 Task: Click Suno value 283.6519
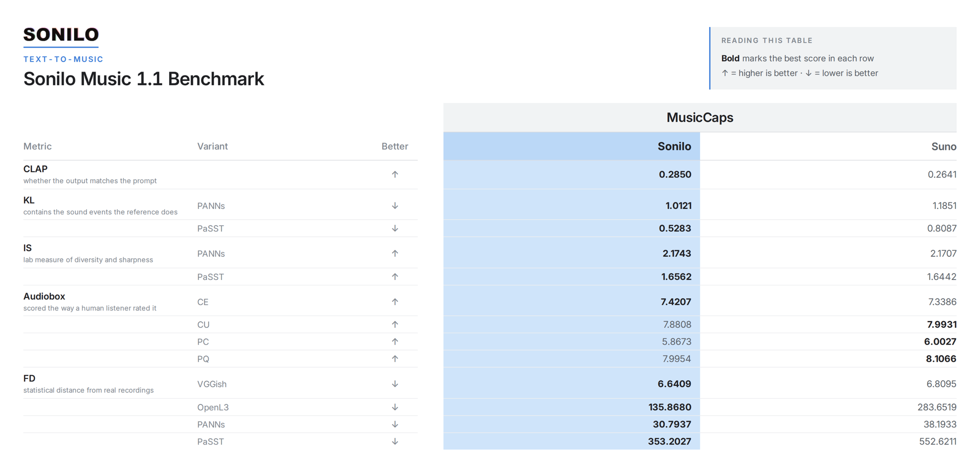tap(937, 407)
